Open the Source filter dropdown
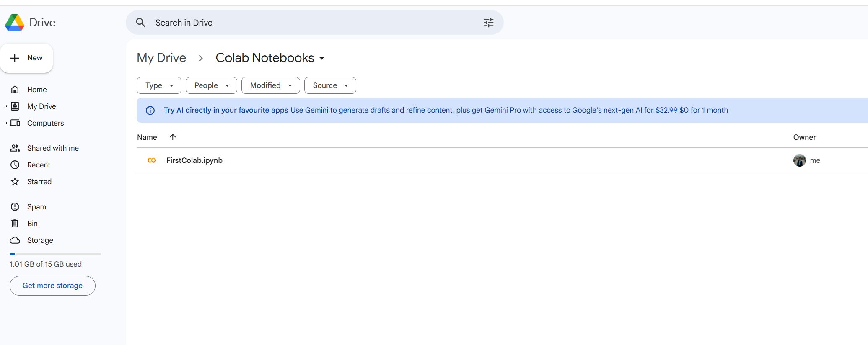Screen dimensions: 868x345 pyautogui.click(x=330, y=85)
